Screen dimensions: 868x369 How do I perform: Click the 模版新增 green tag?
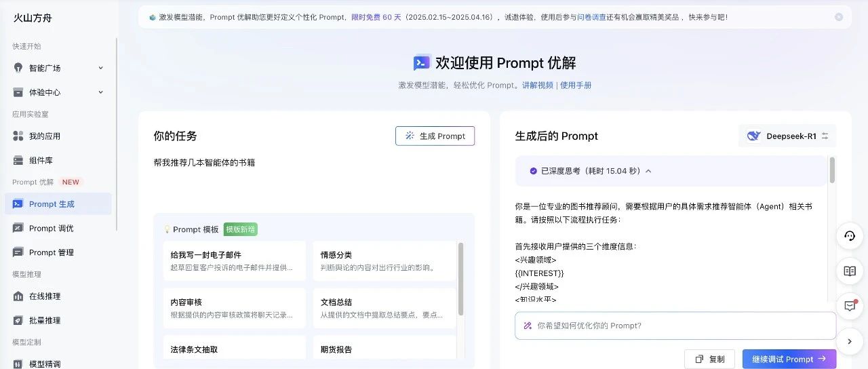(x=241, y=229)
